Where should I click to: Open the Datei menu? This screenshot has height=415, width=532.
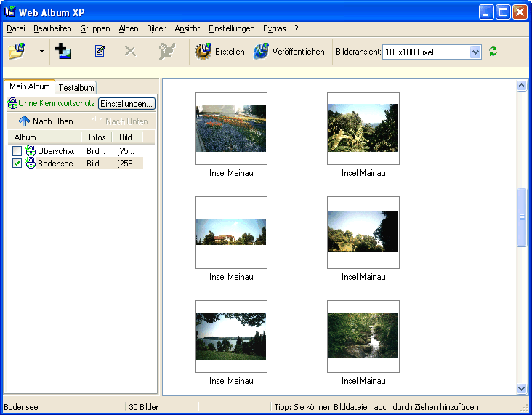point(16,28)
